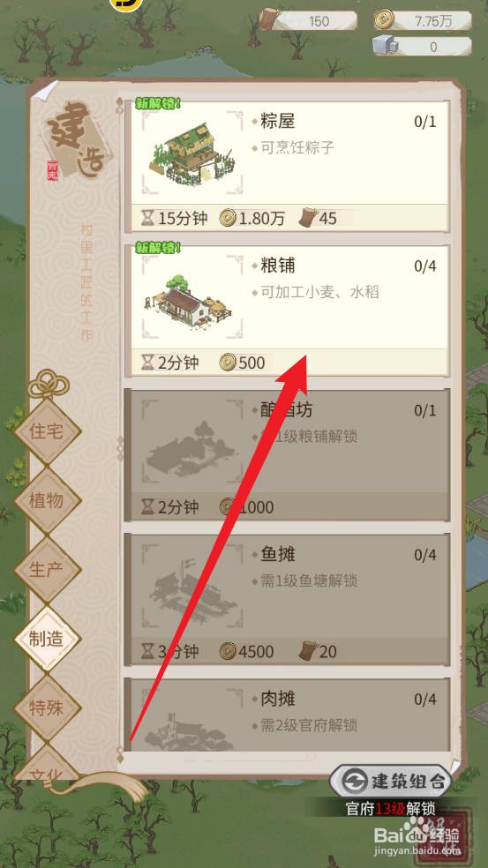
Task: Click the 1.80万 coin cost of 粽屋
Action: [252, 218]
